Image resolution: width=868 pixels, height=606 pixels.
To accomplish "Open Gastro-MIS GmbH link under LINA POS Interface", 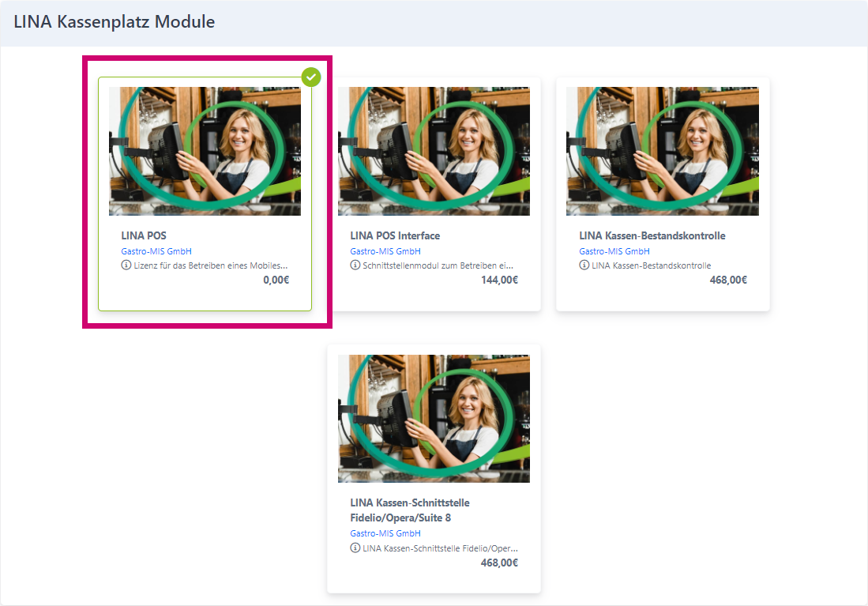I will [385, 251].
